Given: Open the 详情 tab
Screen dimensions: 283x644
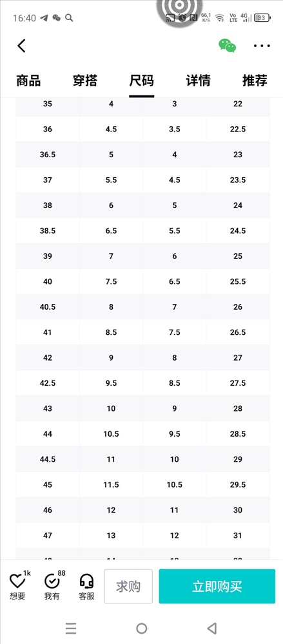Looking at the screenshot, I should (199, 80).
